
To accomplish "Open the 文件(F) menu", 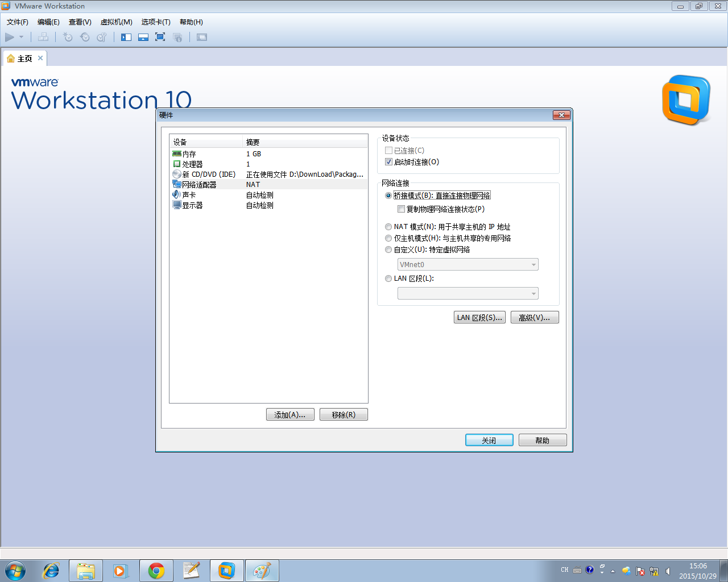I will point(18,22).
